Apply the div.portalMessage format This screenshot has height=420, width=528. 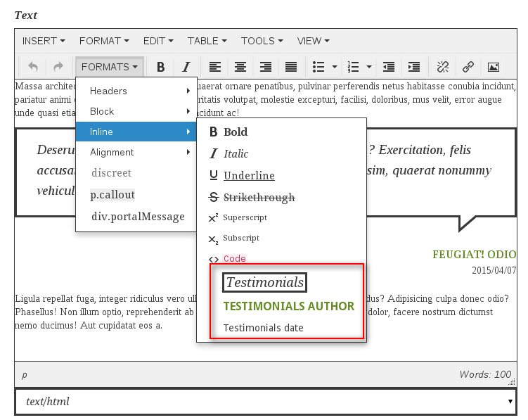[136, 216]
